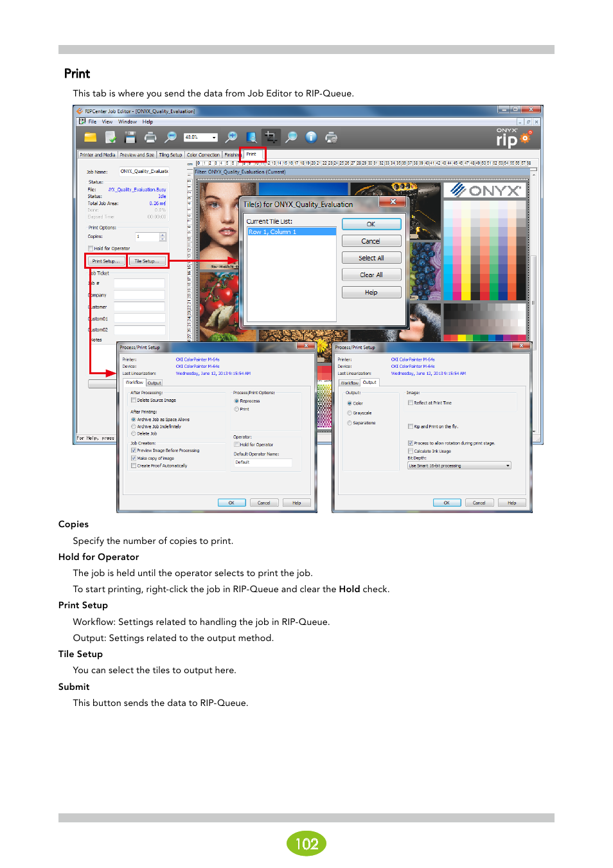This screenshot has width=613, height=868.
Task: Check Hold for Operator in the Operator section
Action: point(236,444)
